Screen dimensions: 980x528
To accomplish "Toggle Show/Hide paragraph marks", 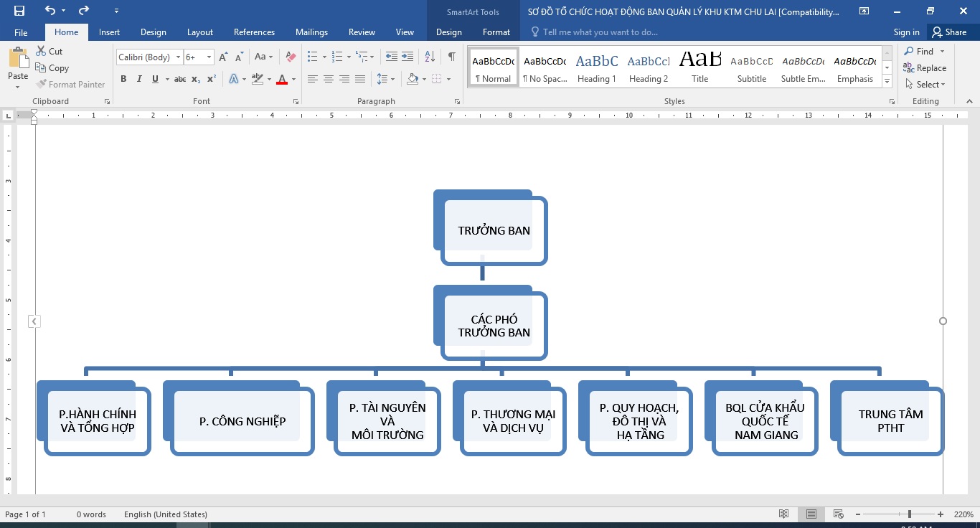I will point(451,57).
